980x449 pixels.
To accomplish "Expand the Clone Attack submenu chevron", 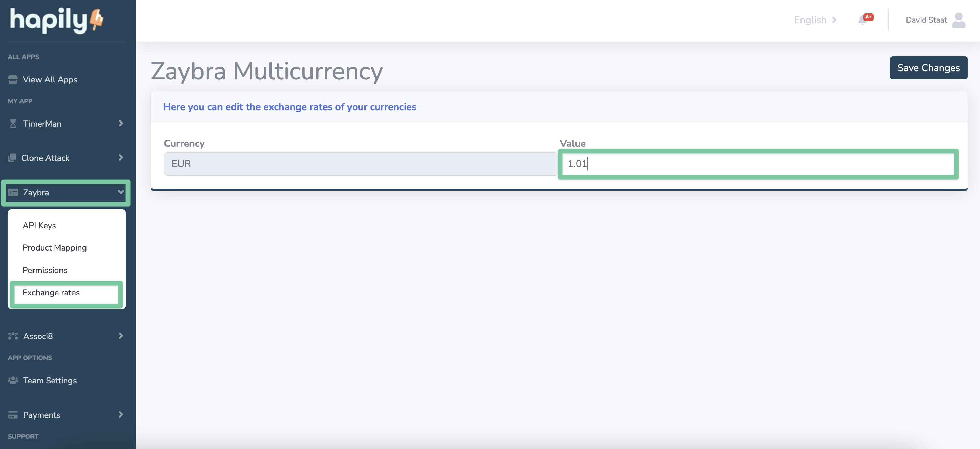I will click(121, 158).
